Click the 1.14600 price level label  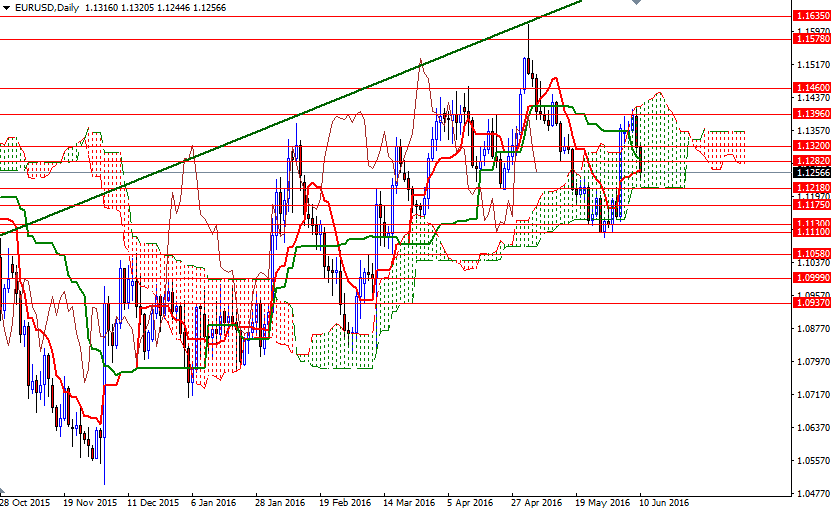point(810,88)
